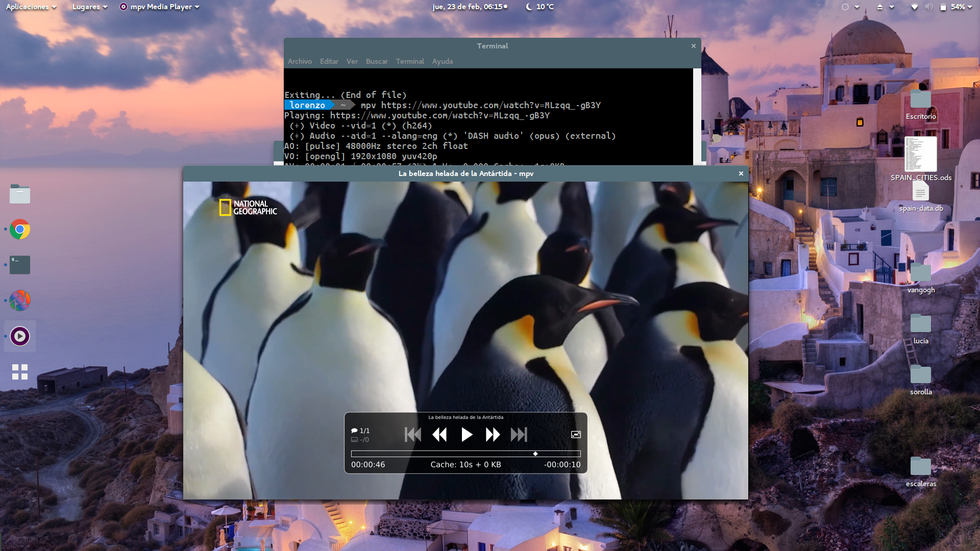Skip to next playlist item
980x551 pixels.
coord(519,435)
